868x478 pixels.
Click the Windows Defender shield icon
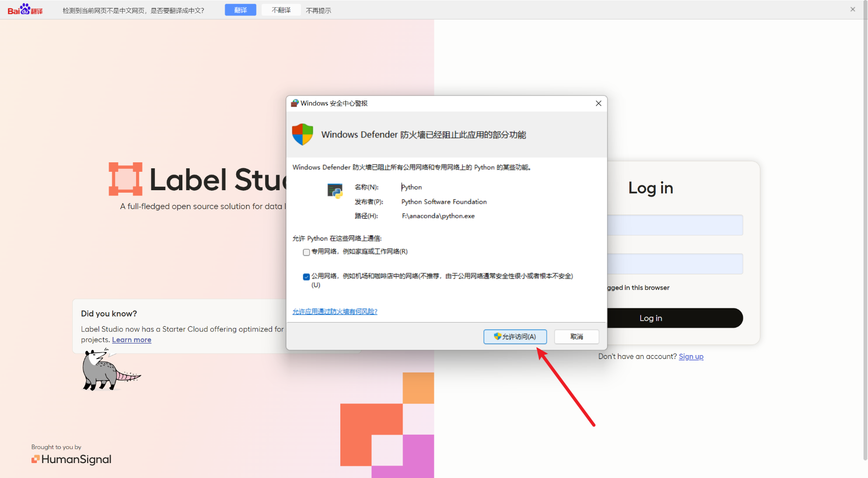(302, 134)
